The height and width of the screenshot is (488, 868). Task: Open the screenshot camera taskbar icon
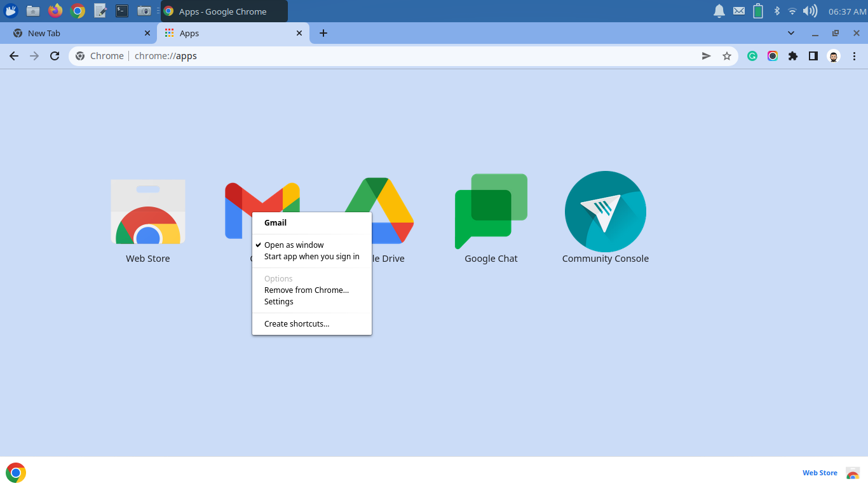pos(144,11)
